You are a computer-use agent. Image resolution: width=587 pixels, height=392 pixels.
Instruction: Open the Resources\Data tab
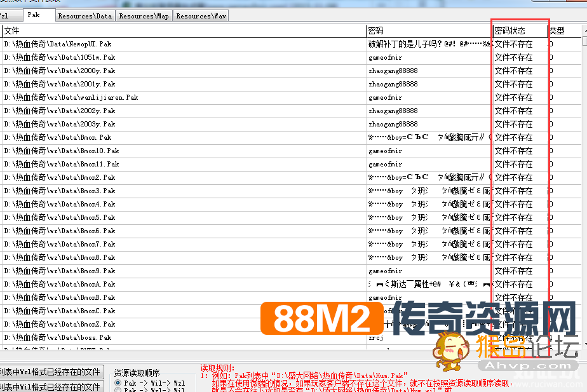tap(85, 16)
